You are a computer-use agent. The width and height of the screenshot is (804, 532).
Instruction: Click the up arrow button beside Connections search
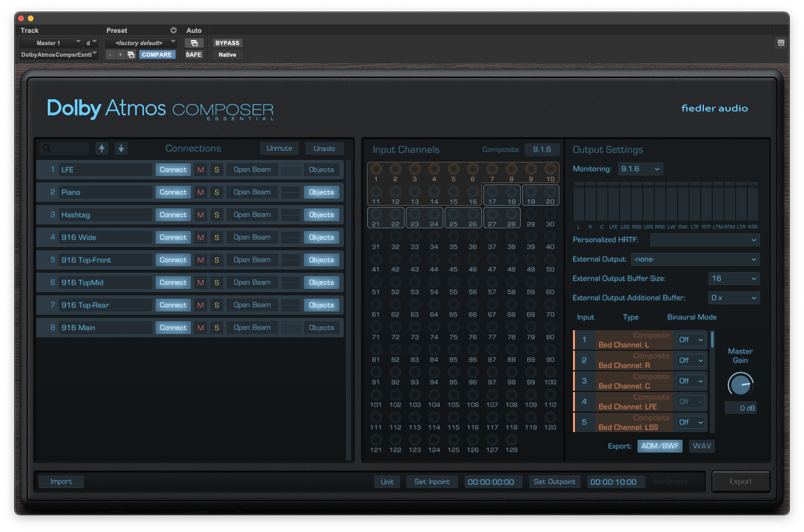102,148
